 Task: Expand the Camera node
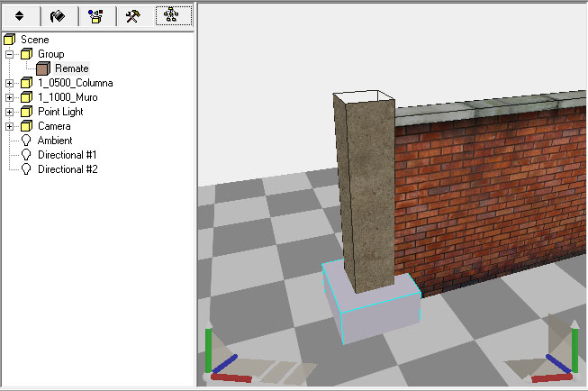click(x=10, y=126)
